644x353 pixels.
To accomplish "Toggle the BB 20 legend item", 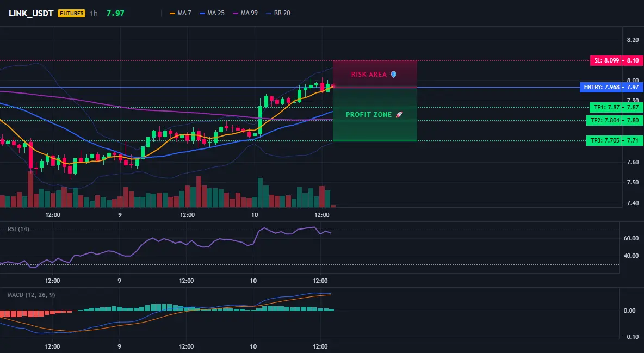I will pyautogui.click(x=278, y=13).
